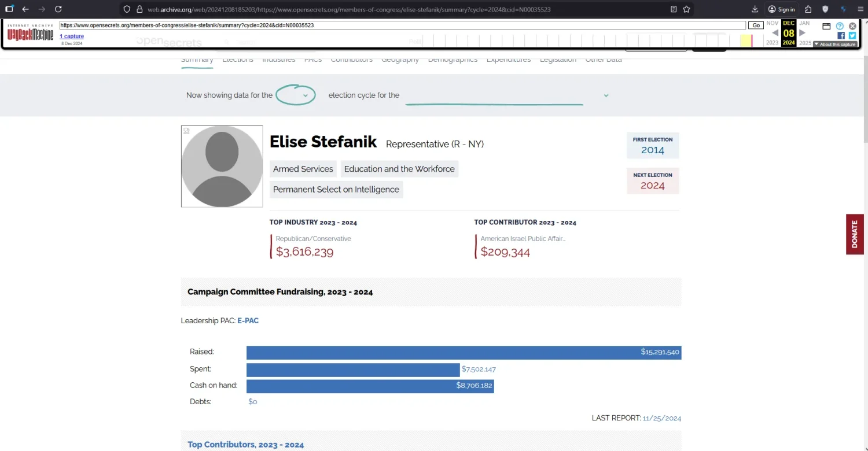Viewport: 868px width, 451px height.
Task: Open the browser extensions puzzle icon
Action: point(808,9)
